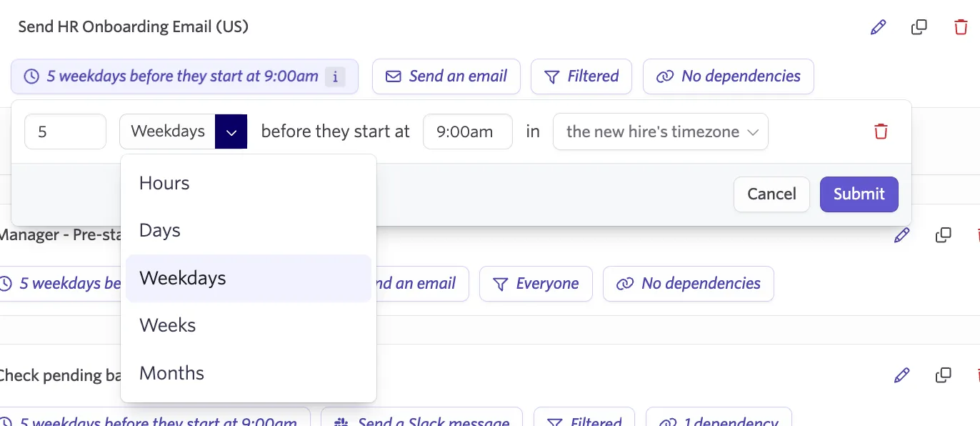Image resolution: width=980 pixels, height=426 pixels.
Task: Delete the Send HR Onboarding Email task
Action: pos(961,27)
